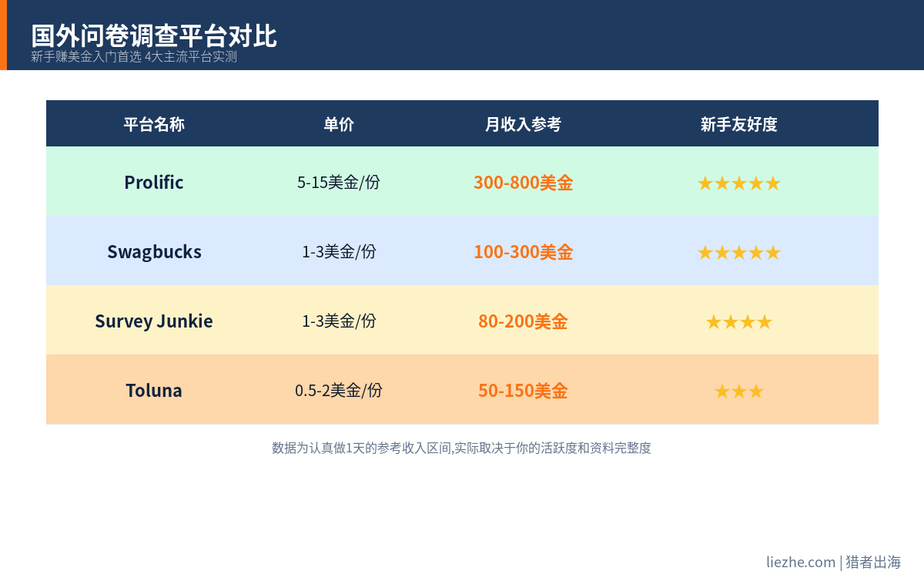Screen dimensions: 924x578
Task: Click the Survey Junkie price 1-3美金/份
Action: click(x=339, y=321)
